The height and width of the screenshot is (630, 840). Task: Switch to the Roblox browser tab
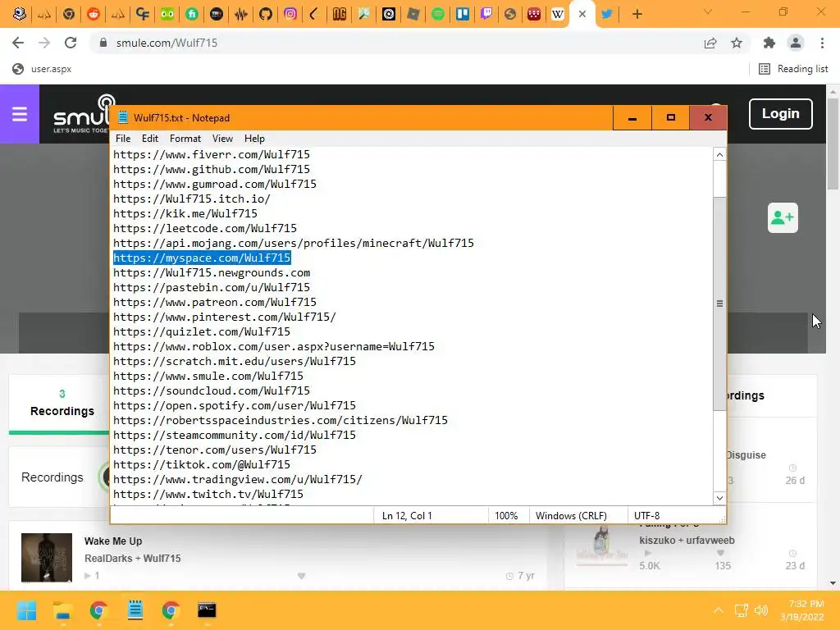tap(413, 14)
